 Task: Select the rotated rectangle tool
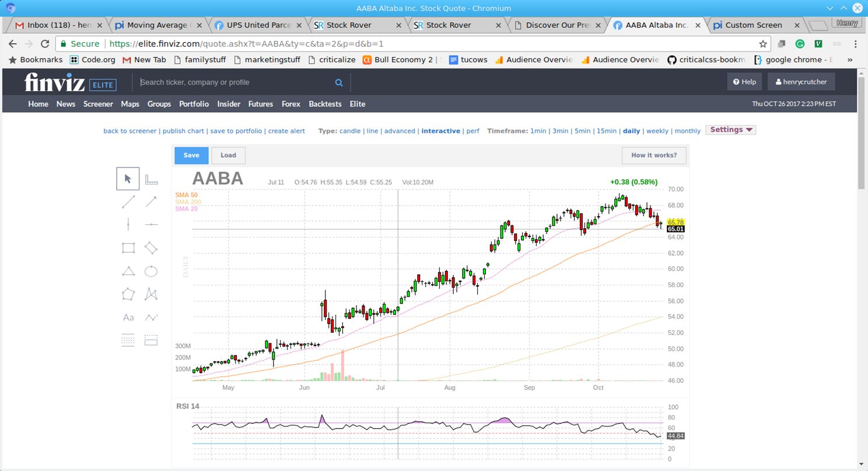(x=151, y=248)
